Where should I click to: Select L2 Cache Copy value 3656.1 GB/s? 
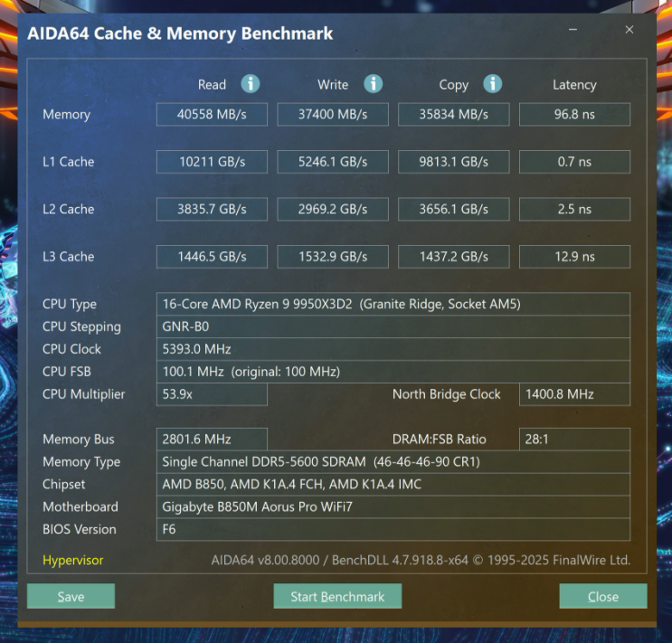pyautogui.click(x=454, y=209)
